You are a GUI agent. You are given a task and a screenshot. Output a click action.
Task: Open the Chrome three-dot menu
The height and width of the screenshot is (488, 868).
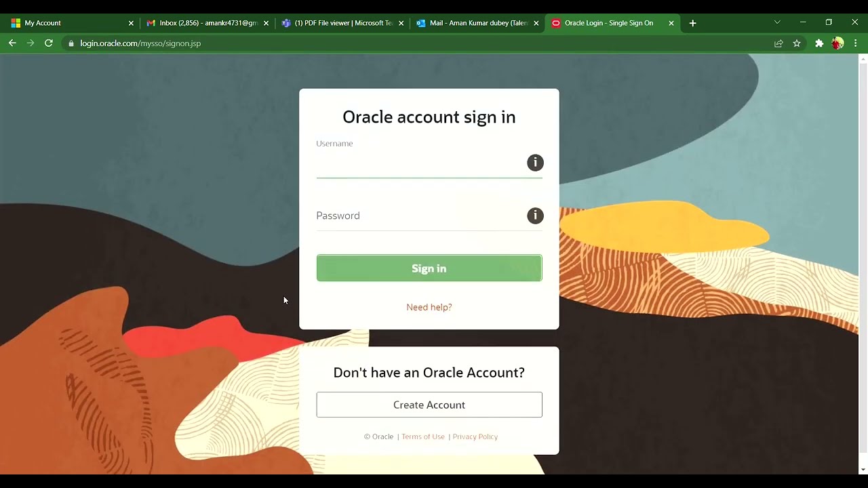click(x=856, y=43)
